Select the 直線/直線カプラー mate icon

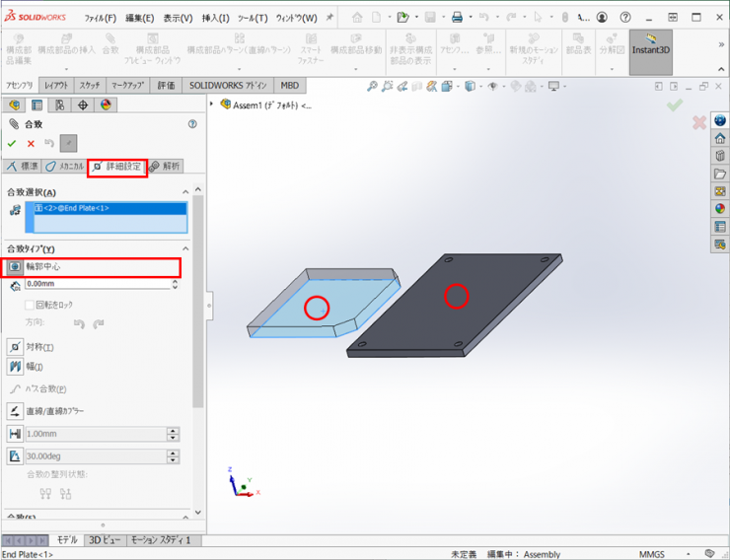coord(15,410)
